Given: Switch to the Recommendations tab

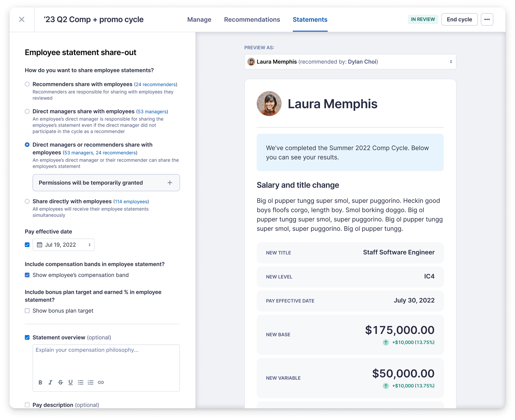Looking at the screenshot, I should click(252, 19).
